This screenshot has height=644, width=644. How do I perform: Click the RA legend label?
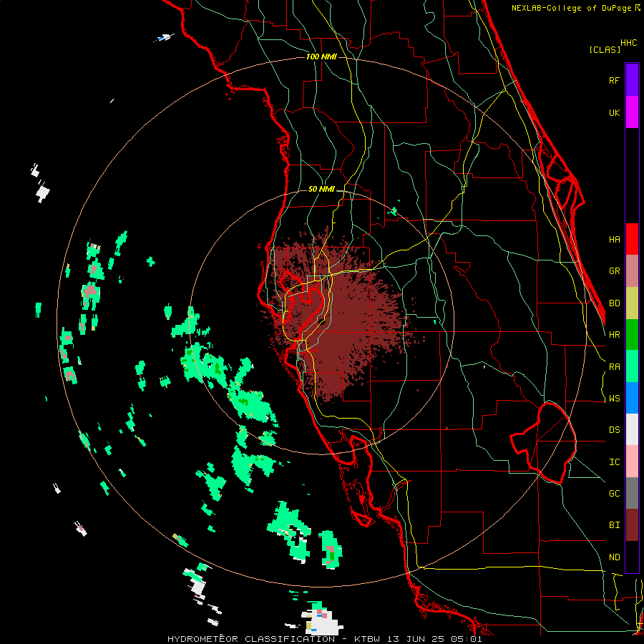[614, 367]
